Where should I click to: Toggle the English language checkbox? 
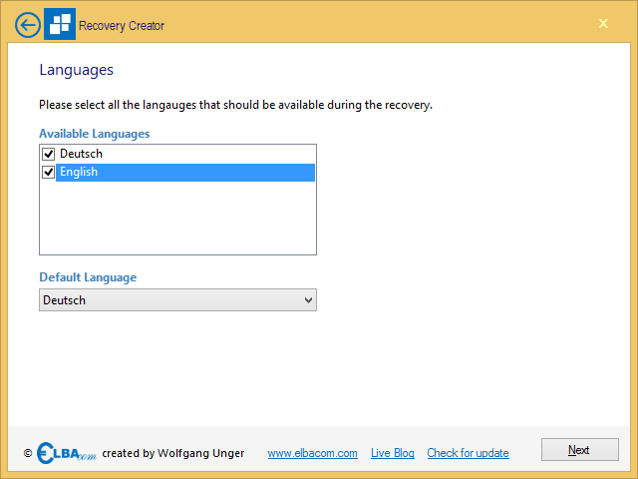pos(48,172)
